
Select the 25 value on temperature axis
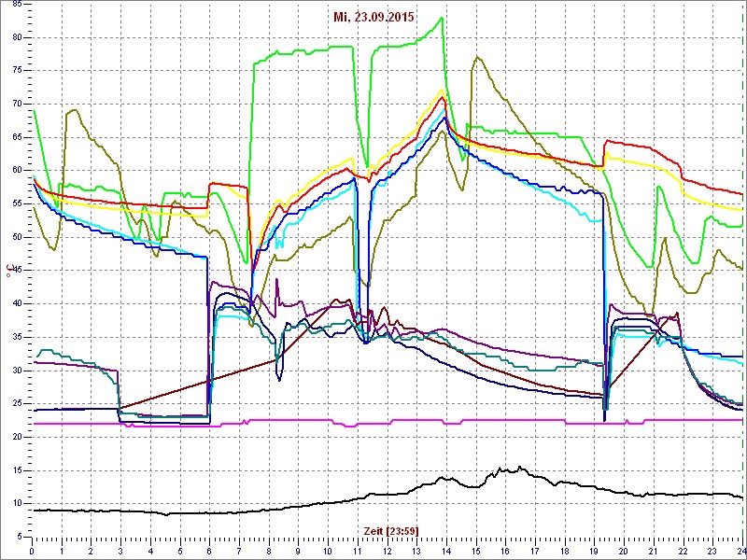17,404
